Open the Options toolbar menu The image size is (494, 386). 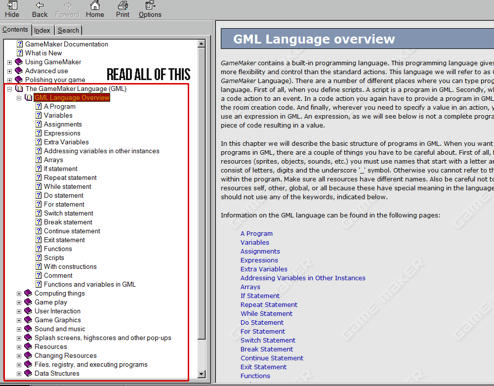(150, 9)
